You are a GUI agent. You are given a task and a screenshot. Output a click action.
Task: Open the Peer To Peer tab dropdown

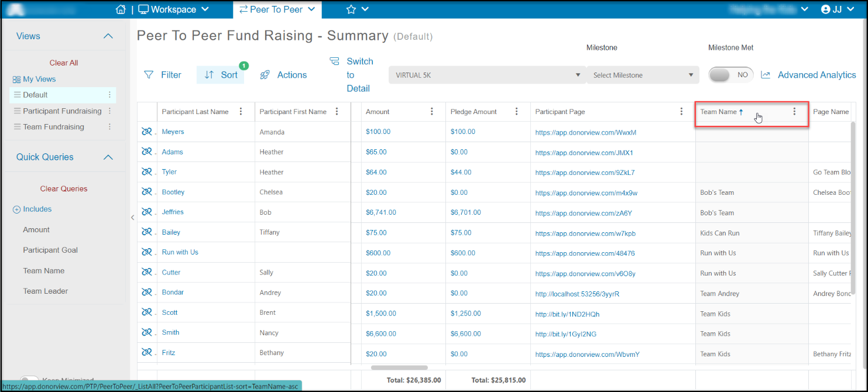click(x=277, y=9)
